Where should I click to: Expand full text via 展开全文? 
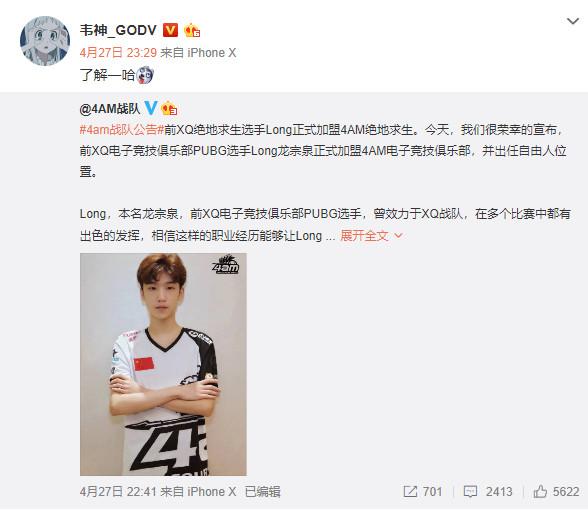pyautogui.click(x=364, y=236)
